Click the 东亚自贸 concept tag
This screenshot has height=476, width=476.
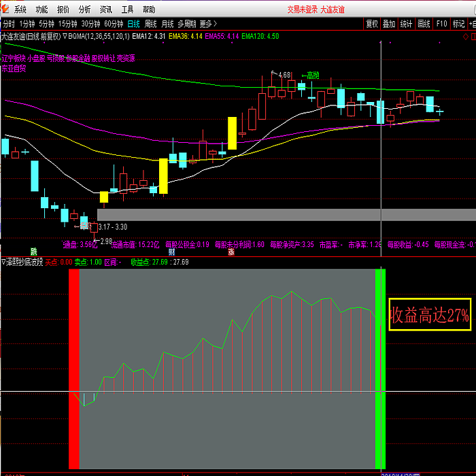(14, 68)
